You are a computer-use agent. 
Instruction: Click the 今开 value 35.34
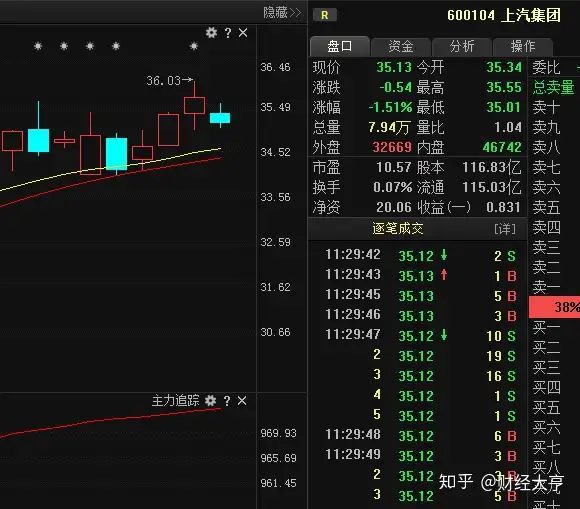504,67
